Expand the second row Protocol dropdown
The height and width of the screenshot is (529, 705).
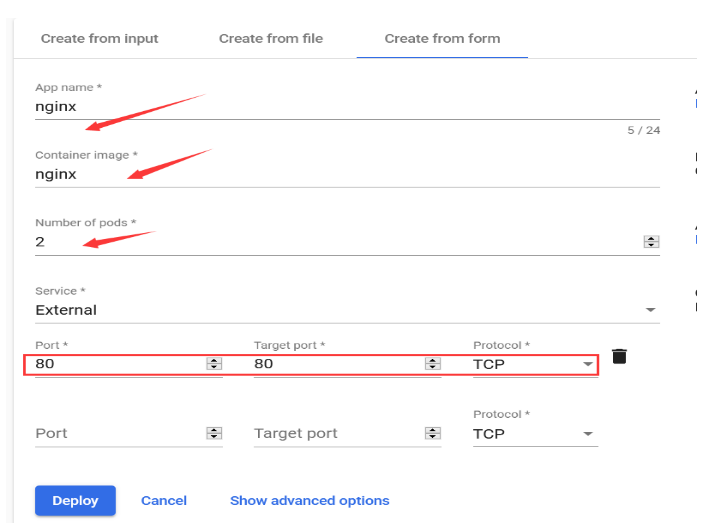[587, 434]
